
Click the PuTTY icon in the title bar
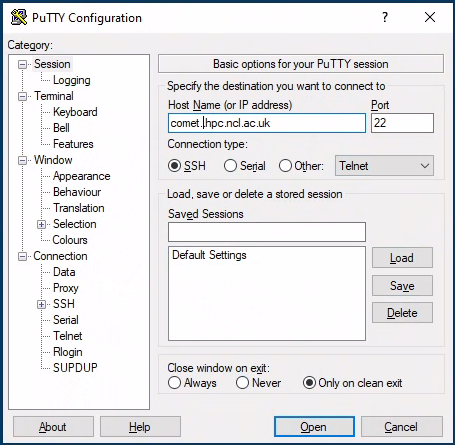(x=19, y=17)
